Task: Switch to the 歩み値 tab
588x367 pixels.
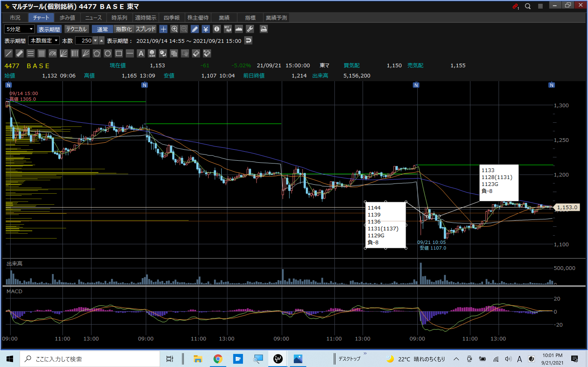Action: click(x=67, y=18)
